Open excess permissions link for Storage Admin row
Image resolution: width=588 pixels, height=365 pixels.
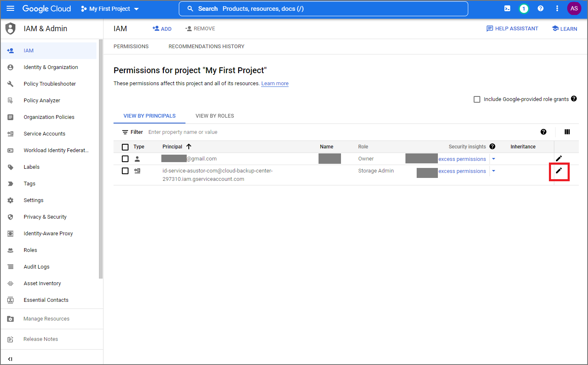(462, 171)
